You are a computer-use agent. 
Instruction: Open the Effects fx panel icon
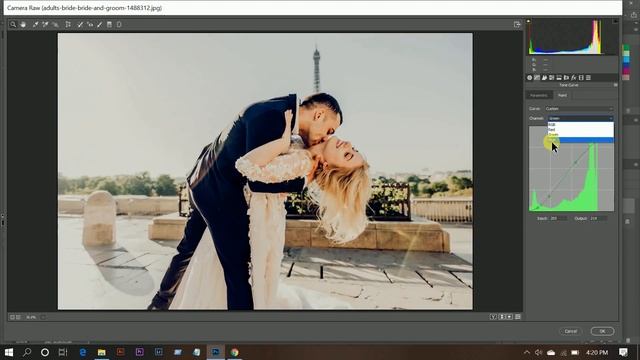coord(573,78)
